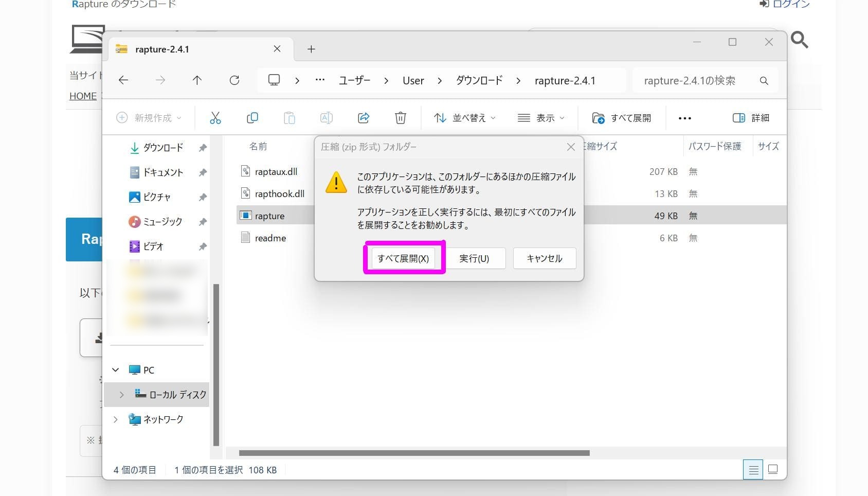Click the Delete trash can icon
Viewport: 868px width, 496px height.
pyautogui.click(x=400, y=118)
